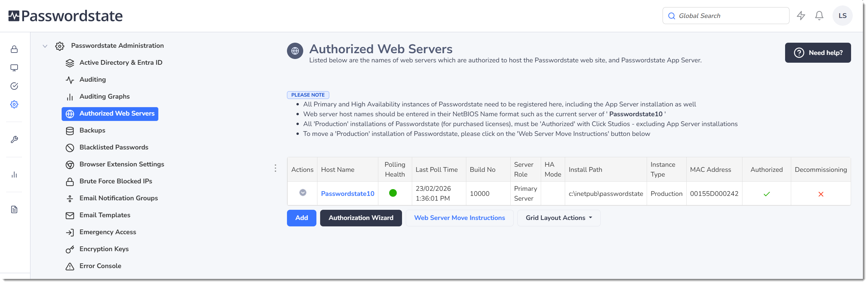Open Email Notification Groups
Image resolution: width=868 pixels, height=284 pixels.
pos(118,198)
